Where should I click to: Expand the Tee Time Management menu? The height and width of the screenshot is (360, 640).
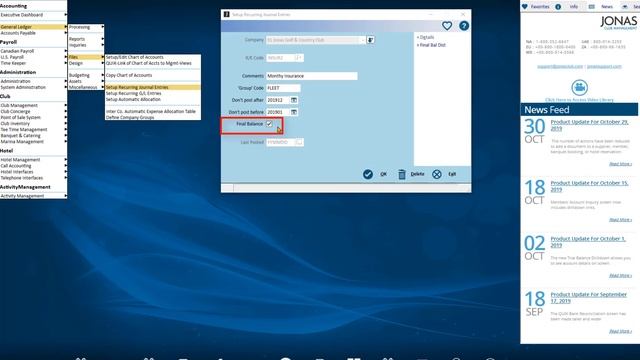pos(34,129)
